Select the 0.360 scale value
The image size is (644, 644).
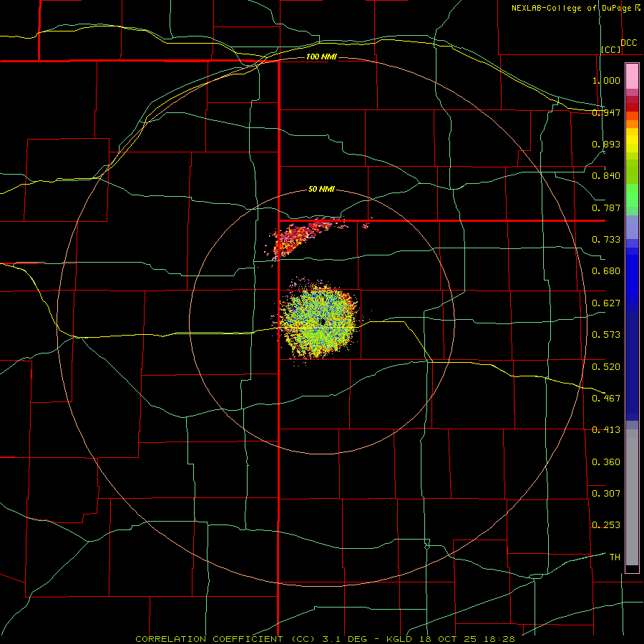click(606, 462)
